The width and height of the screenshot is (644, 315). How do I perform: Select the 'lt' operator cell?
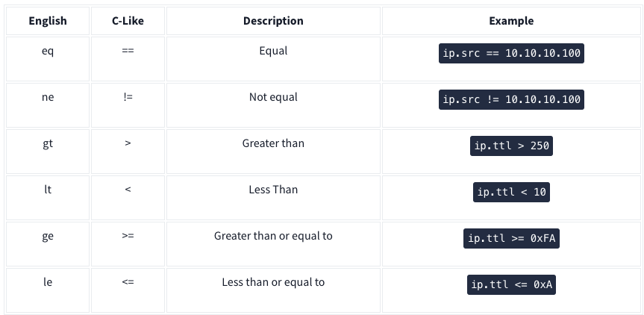tap(48, 190)
